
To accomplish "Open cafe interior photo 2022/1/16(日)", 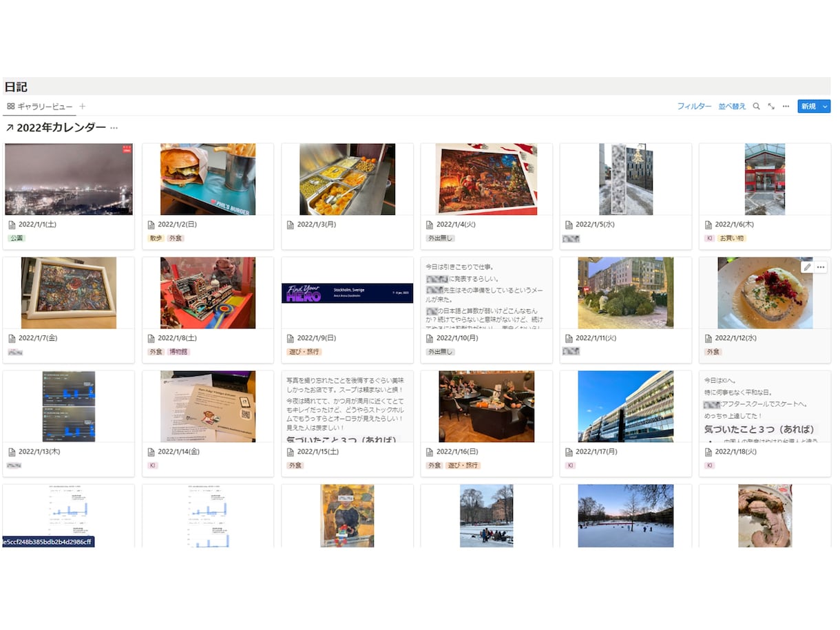I will point(486,406).
